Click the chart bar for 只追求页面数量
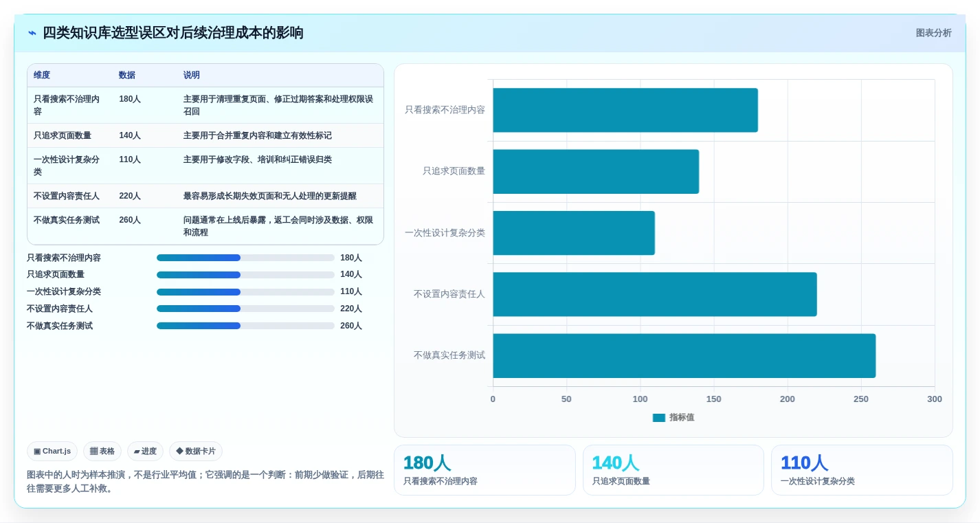This screenshot has height=523, width=980. [x=596, y=171]
